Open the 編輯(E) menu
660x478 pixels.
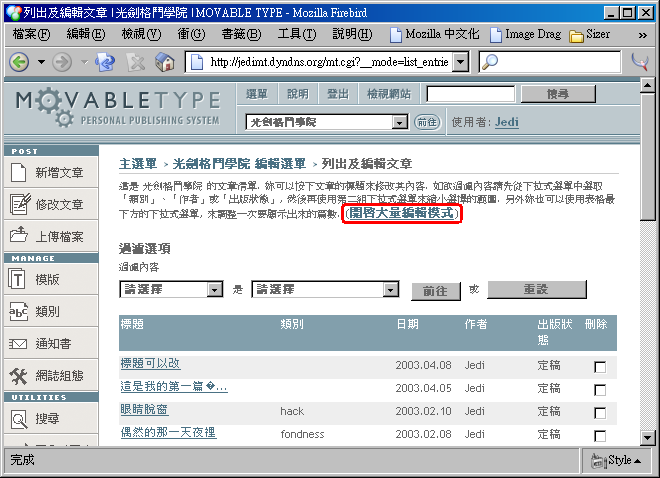(86, 34)
